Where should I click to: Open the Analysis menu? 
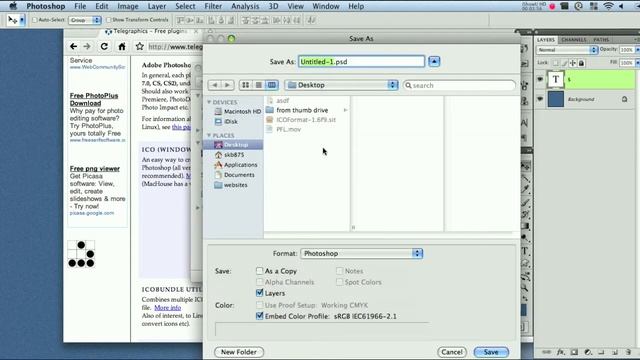click(x=245, y=6)
